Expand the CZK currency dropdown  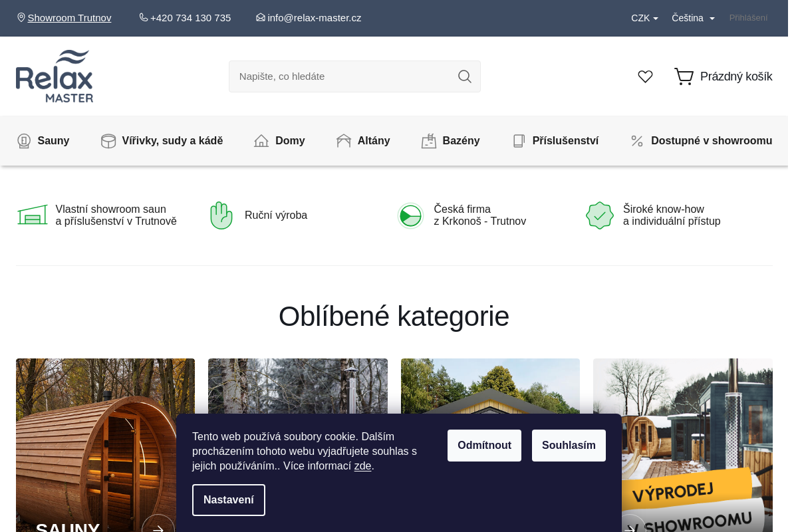[644, 18]
